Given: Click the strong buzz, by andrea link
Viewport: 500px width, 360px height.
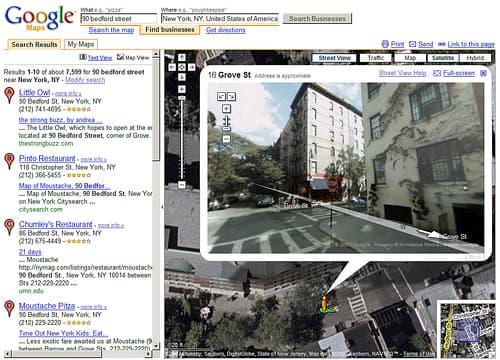Looking at the screenshot, I should click(x=60, y=120).
